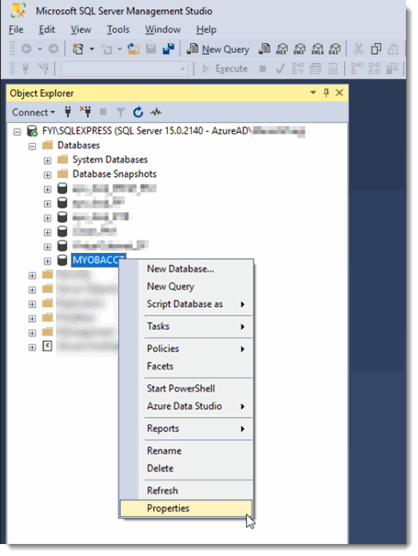Open the New Project dropdown arrow
Viewport: 418px width, 556px height.
tap(92, 49)
